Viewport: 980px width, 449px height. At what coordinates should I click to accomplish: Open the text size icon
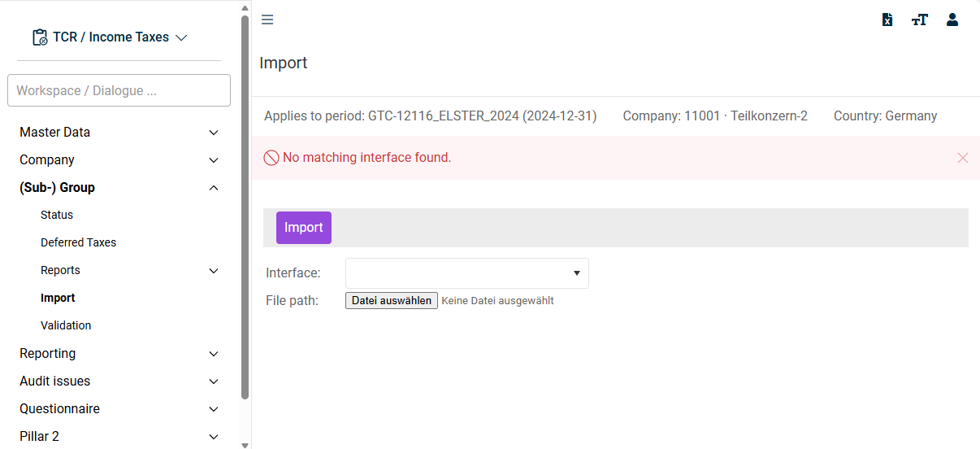tap(920, 20)
